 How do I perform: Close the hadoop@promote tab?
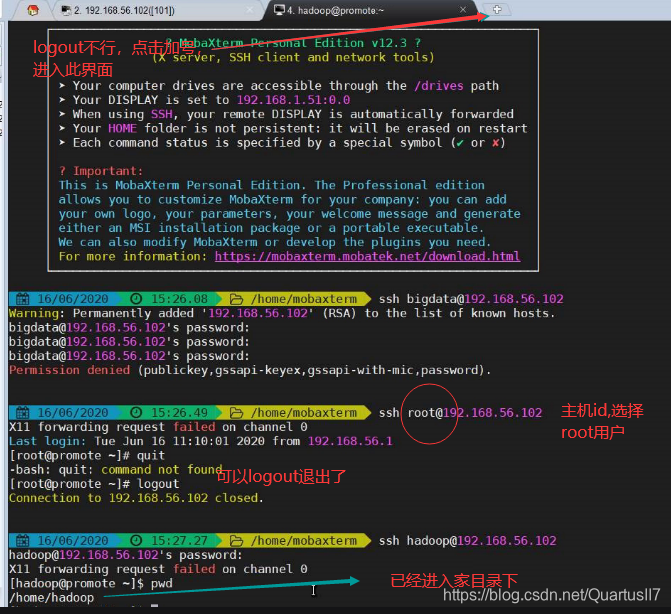pos(463,10)
